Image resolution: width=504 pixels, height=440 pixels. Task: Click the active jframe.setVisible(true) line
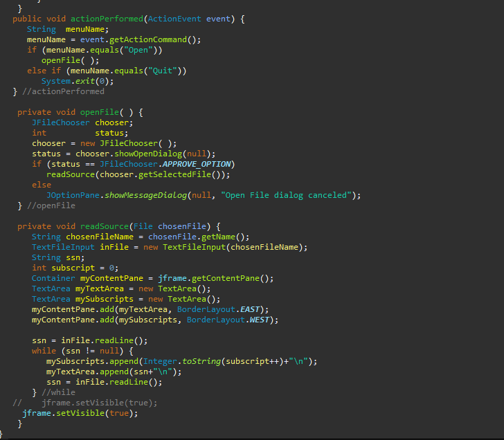[x=80, y=413]
